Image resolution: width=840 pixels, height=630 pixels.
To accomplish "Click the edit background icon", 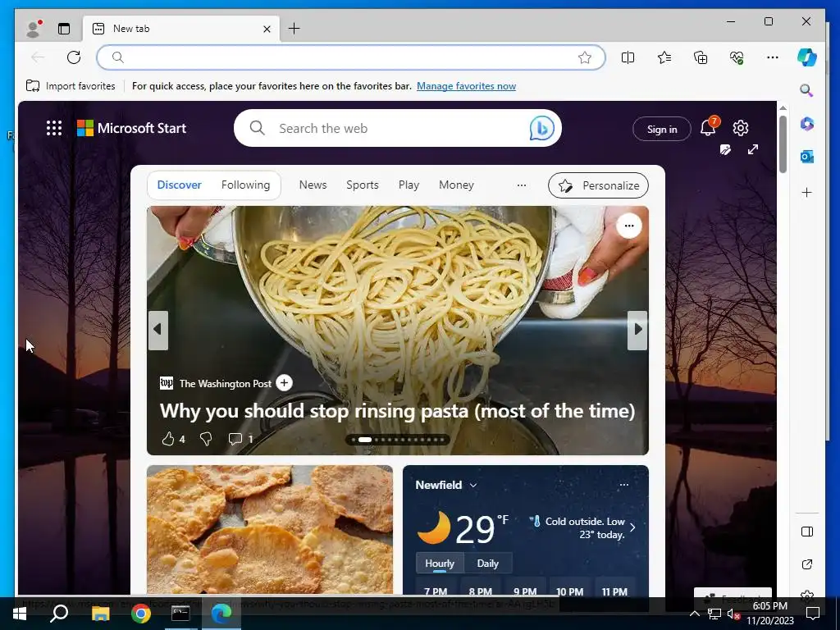I will pyautogui.click(x=725, y=149).
